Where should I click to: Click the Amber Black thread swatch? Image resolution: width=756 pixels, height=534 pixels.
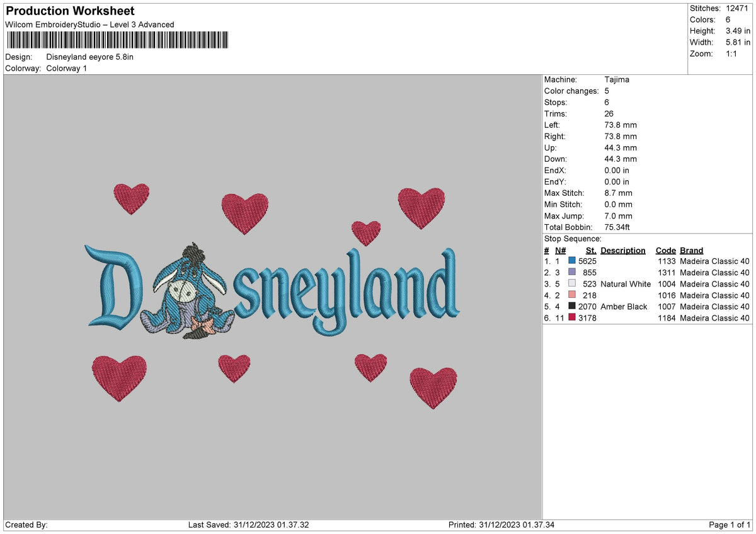[x=572, y=306]
